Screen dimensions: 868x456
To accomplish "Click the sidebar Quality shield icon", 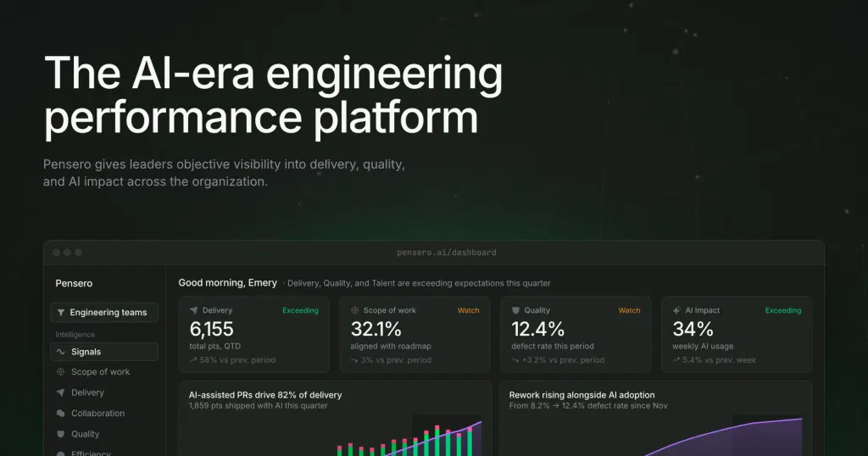I will (x=61, y=435).
